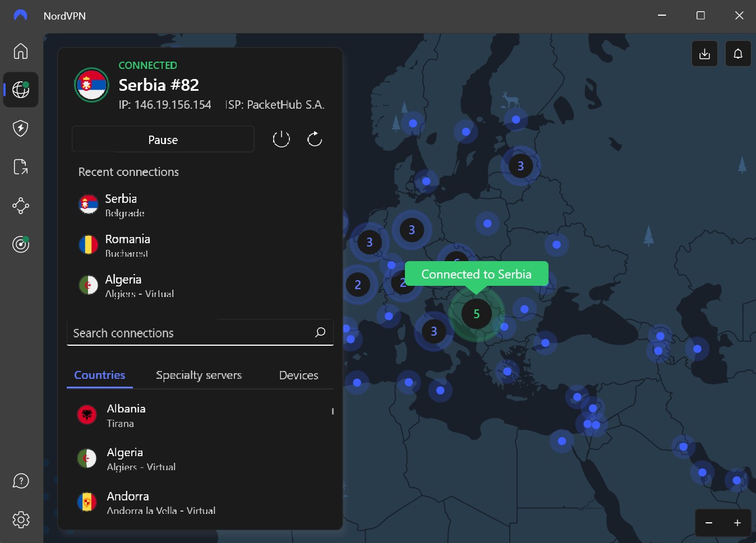Screen dimensions: 756x543
Task: Open downloads via the tray arrow icon
Action: 704,53
